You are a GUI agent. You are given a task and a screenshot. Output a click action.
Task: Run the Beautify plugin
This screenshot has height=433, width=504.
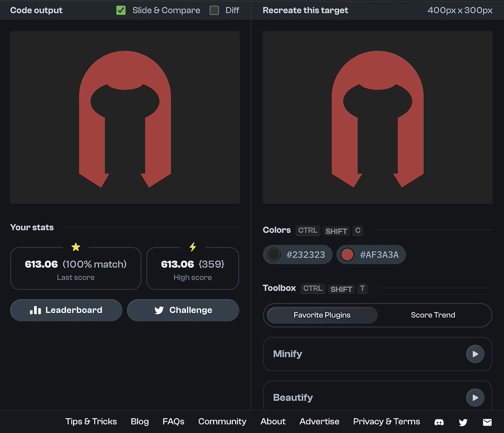coord(475,397)
